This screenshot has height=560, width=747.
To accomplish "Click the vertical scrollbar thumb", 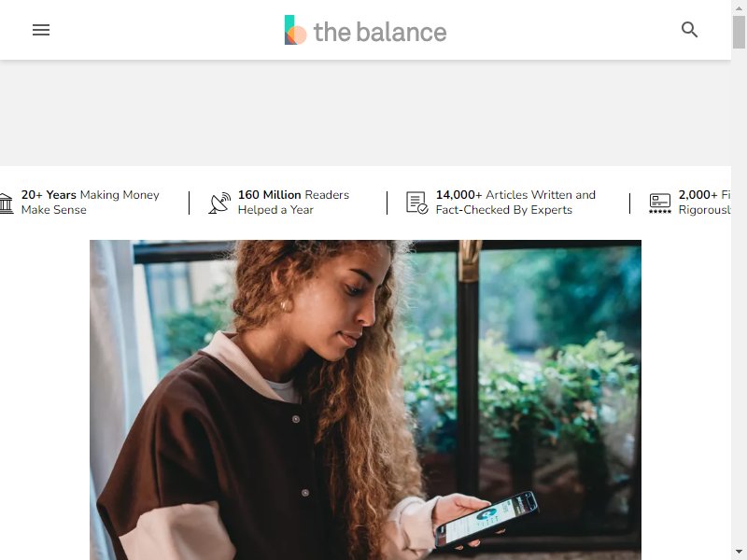I will [x=739, y=32].
